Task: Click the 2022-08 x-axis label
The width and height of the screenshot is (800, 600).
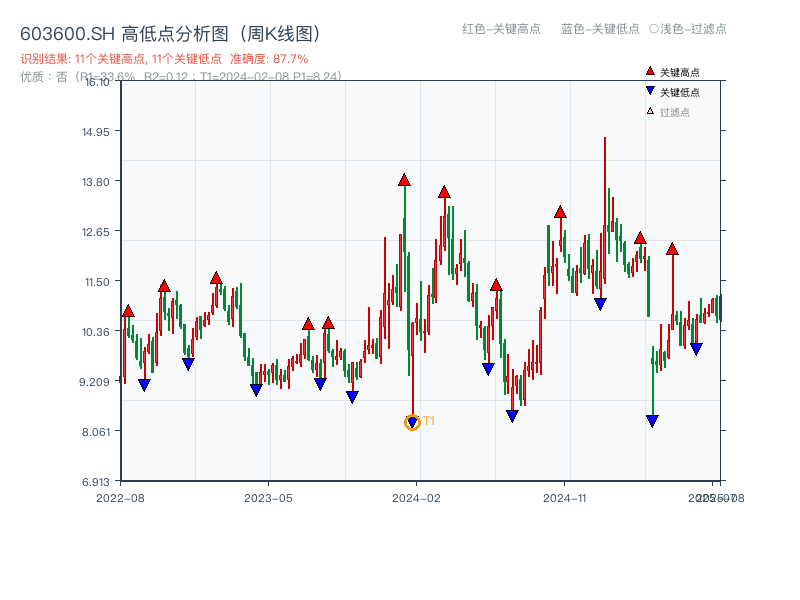Action: pyautogui.click(x=120, y=498)
